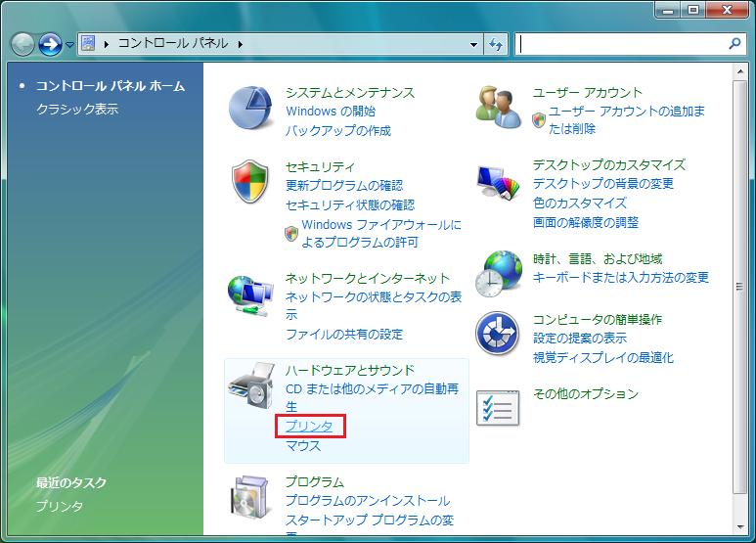Viewport: 756px width, 543px height.
Task: Click プログラムのアンインストール
Action: tap(368, 501)
